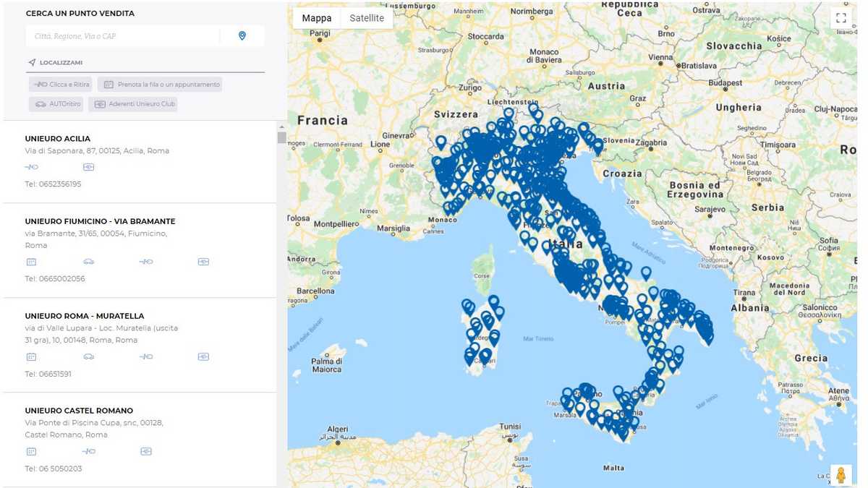Click Castel Romano's appointment calendar icon
868x488 pixels.
31,451
